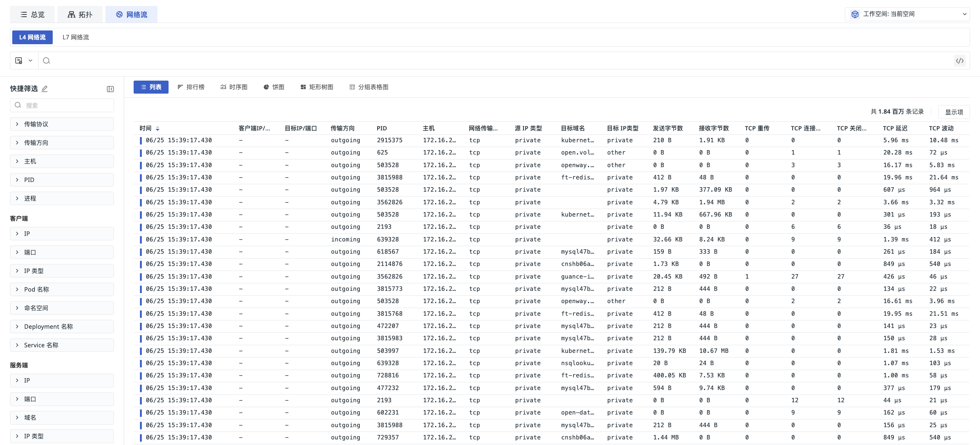Click the PID column header
Image resolution: width=980 pixels, height=445 pixels.
[x=382, y=128]
